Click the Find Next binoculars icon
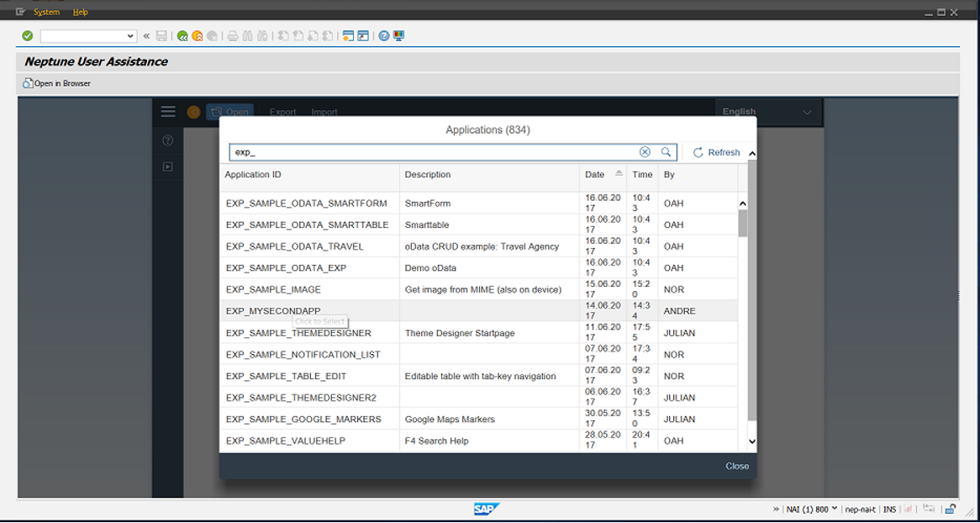980x523 pixels. [x=263, y=36]
